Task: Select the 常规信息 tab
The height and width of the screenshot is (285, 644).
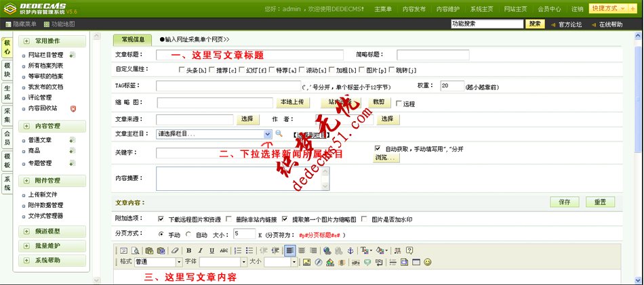Action: click(133, 39)
